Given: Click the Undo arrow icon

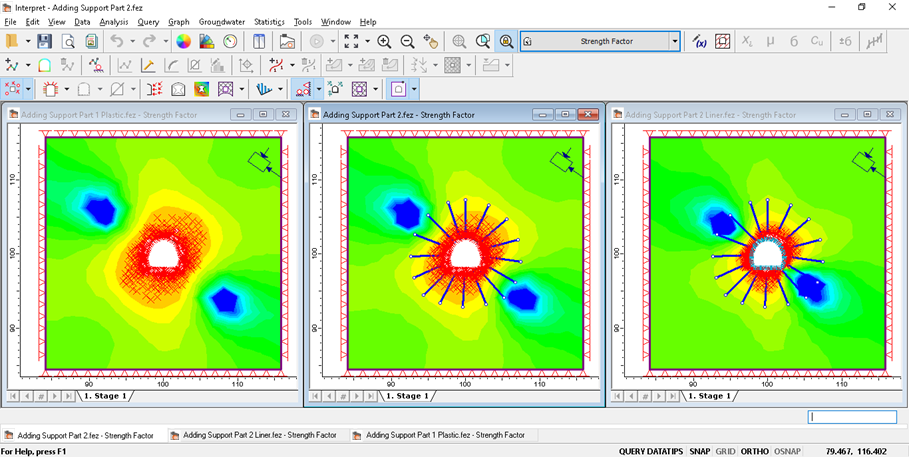Looking at the screenshot, I should click(117, 42).
